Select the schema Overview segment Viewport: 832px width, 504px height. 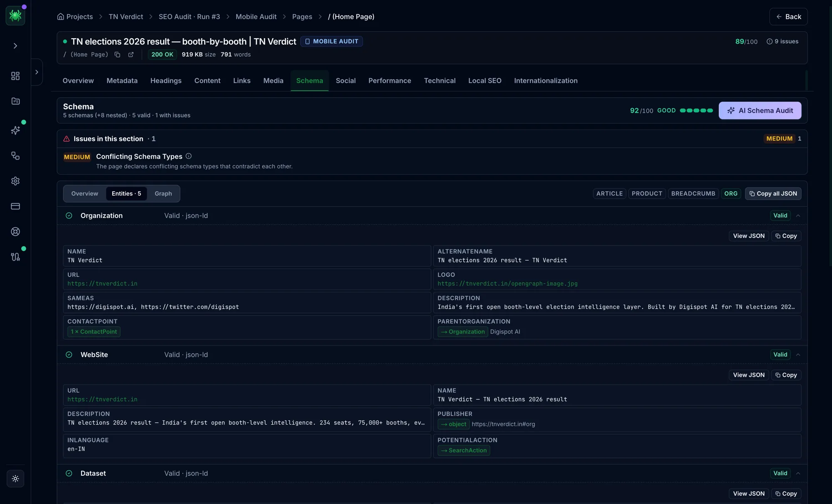(x=85, y=194)
